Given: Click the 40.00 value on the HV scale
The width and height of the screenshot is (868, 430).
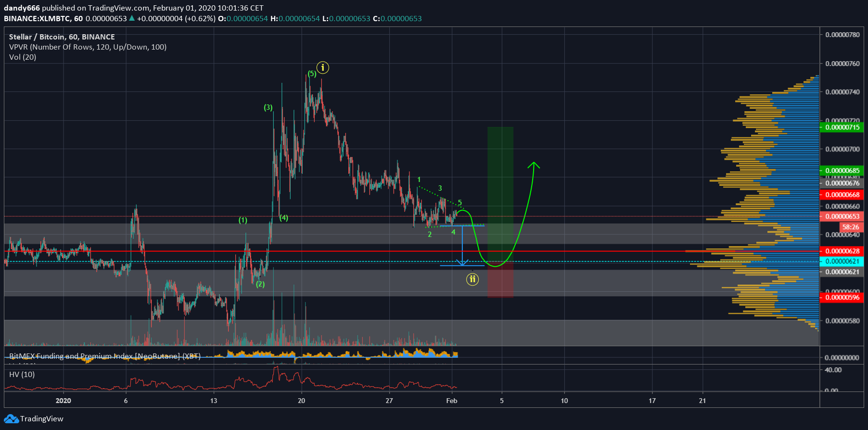Looking at the screenshot, I should coord(833,370).
